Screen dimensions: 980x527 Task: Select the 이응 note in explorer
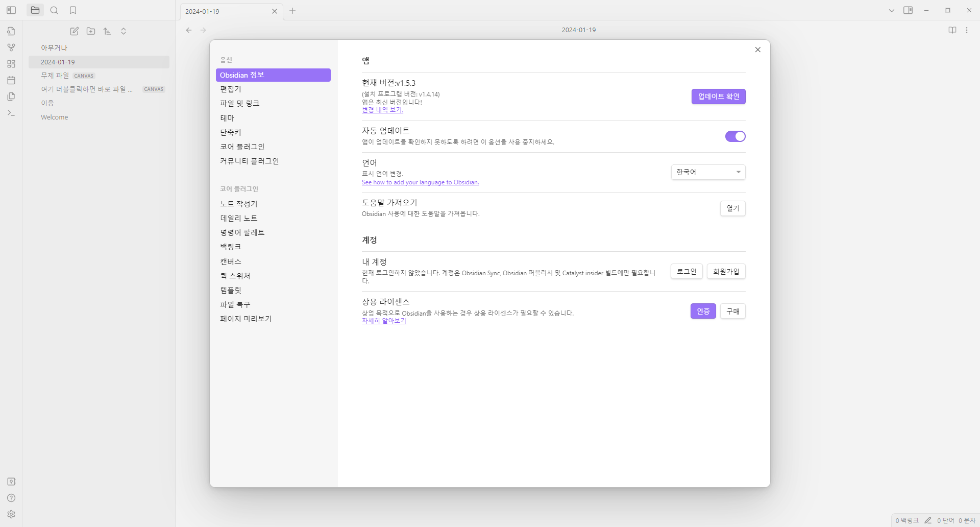pyautogui.click(x=99, y=103)
